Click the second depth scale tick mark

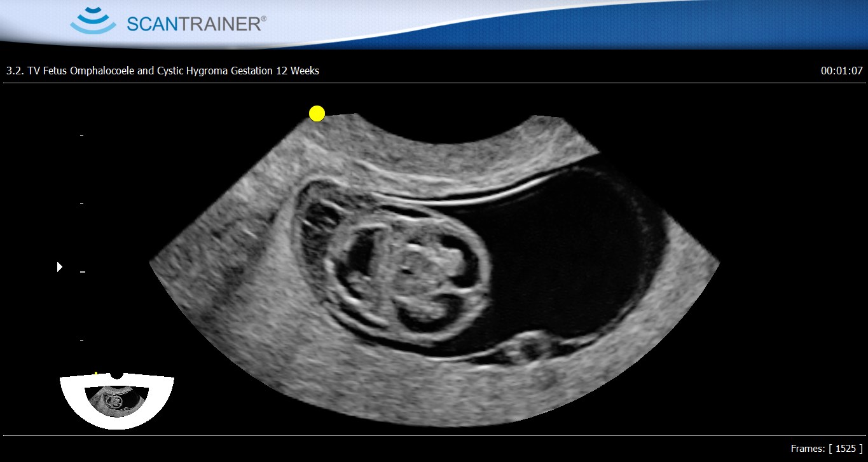pyautogui.click(x=81, y=203)
